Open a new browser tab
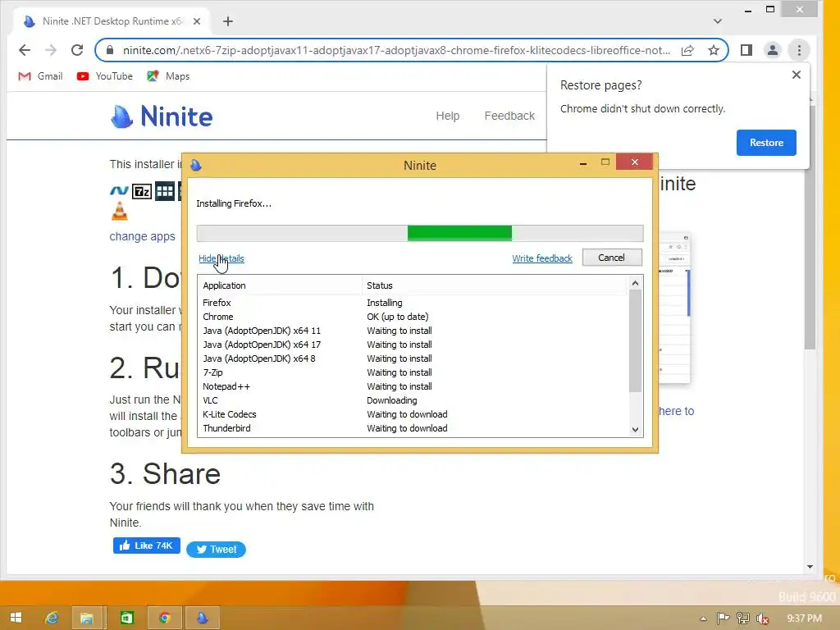This screenshot has height=630, width=840. (x=228, y=21)
